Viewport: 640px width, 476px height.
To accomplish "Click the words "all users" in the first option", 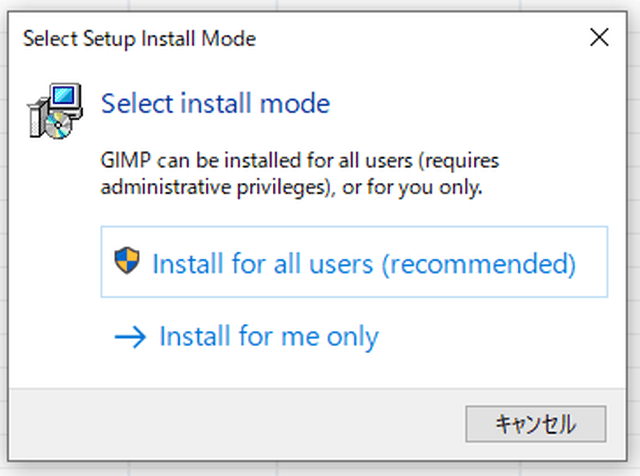I will point(323,264).
